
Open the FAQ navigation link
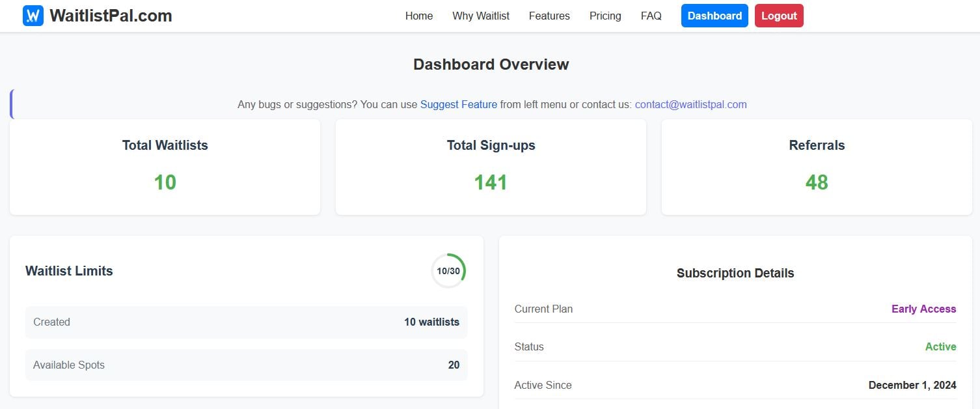651,16
